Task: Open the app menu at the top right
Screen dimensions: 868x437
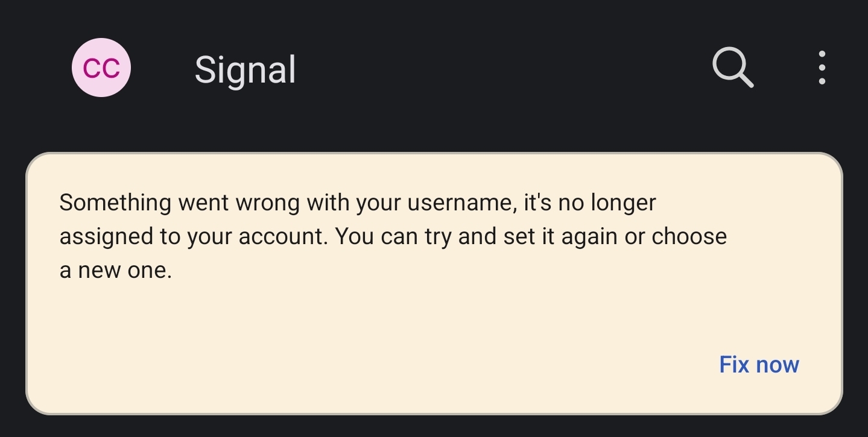Action: 822,68
